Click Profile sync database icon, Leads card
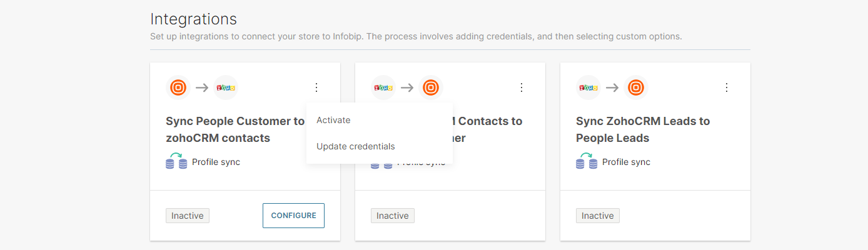The height and width of the screenshot is (250, 868). tap(587, 162)
